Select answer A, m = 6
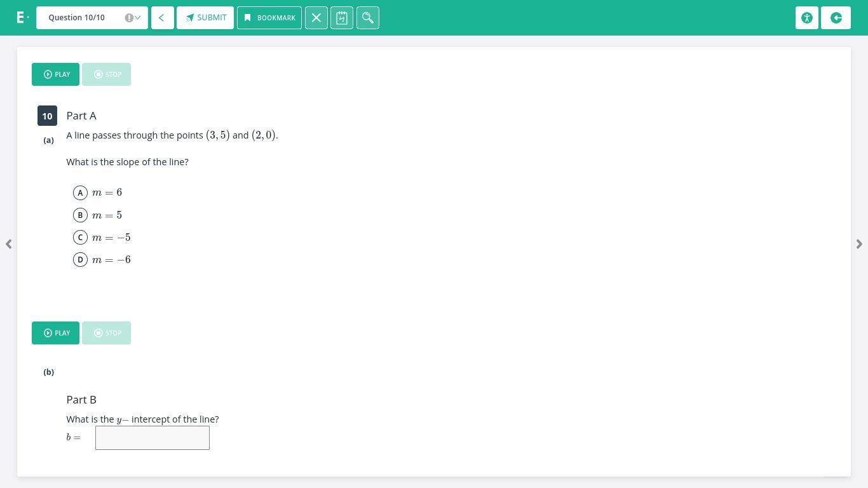 point(80,193)
